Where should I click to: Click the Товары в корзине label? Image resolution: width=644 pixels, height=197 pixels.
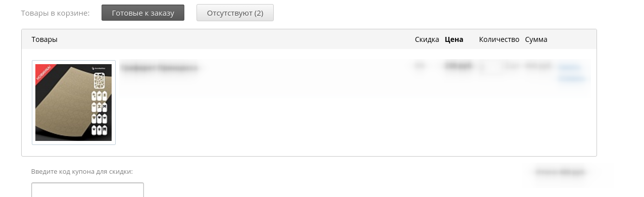tap(55, 13)
